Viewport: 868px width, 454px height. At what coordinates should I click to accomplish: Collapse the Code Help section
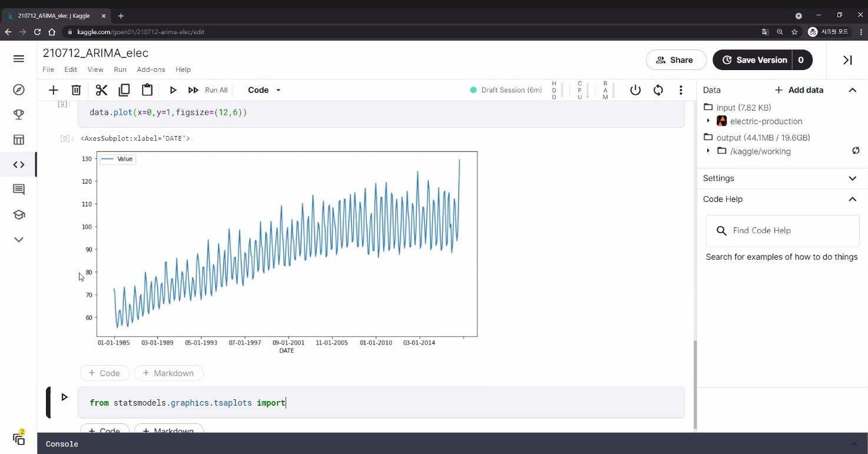click(852, 199)
